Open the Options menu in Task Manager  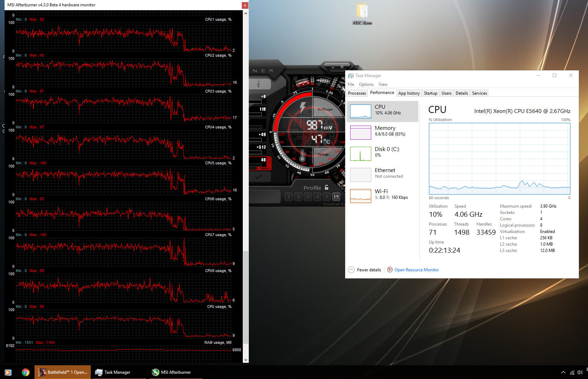tap(366, 84)
